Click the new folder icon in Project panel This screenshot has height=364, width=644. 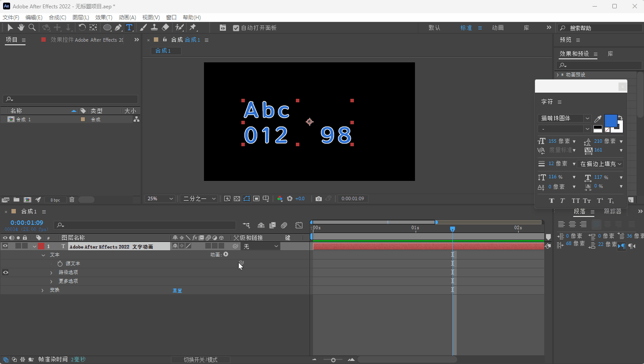pyautogui.click(x=16, y=199)
